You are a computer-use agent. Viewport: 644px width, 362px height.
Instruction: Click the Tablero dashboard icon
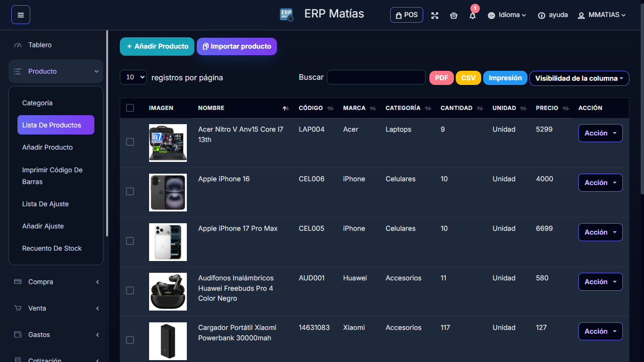pos(18,45)
